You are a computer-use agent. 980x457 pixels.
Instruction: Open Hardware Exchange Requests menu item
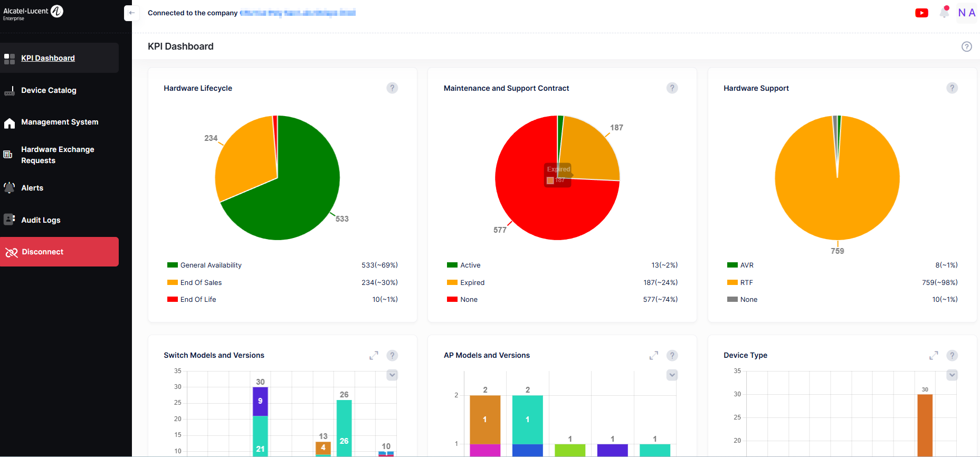58,155
